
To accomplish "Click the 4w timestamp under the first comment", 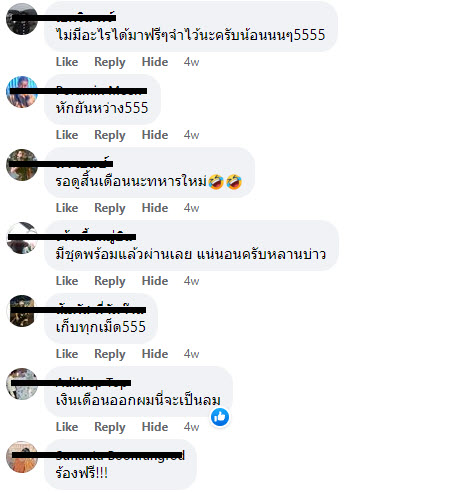I will click(191, 62).
